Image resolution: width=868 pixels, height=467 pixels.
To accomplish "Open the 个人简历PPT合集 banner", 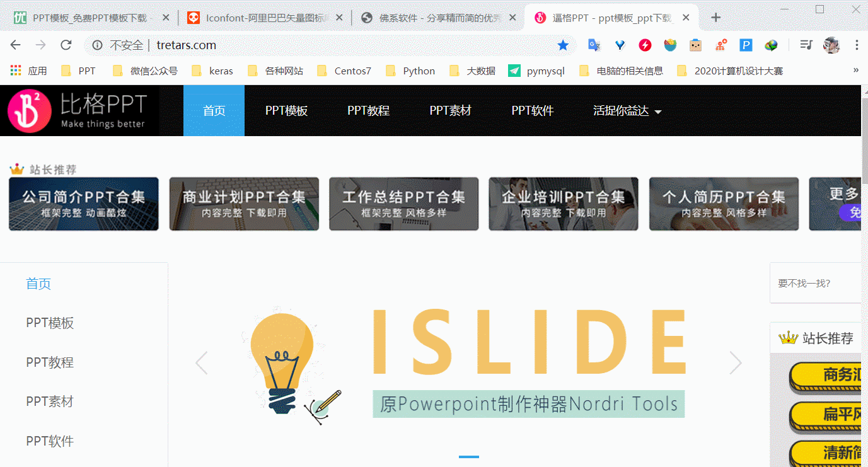I will pyautogui.click(x=724, y=204).
